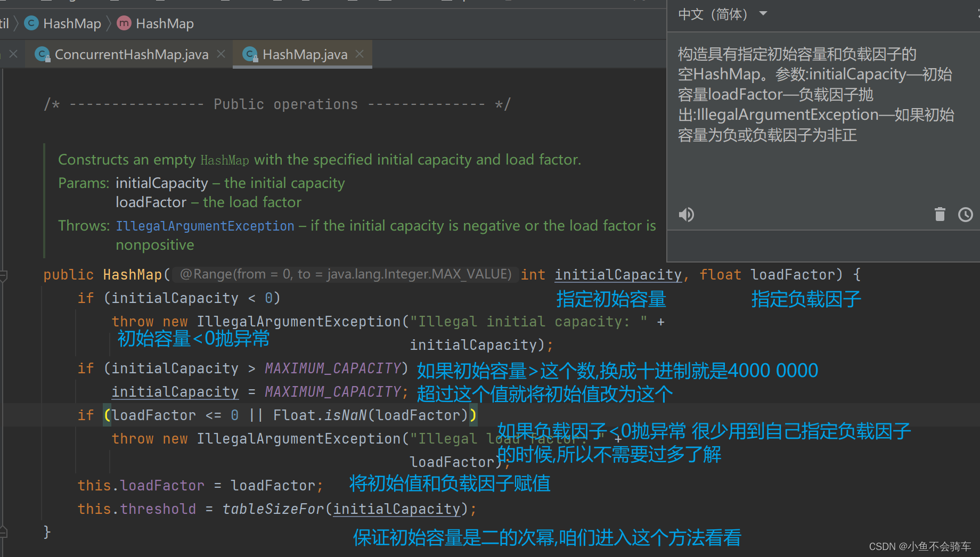
Task: Click 'Public operations' comment line
Action: click(277, 104)
